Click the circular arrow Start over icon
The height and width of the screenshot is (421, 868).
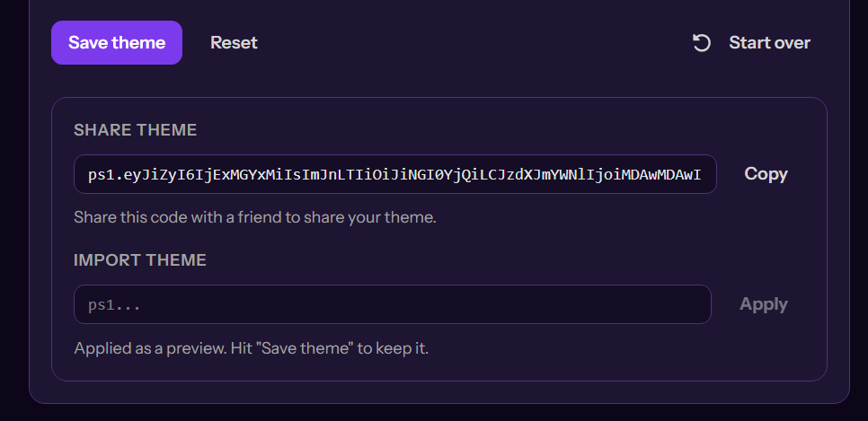click(702, 42)
